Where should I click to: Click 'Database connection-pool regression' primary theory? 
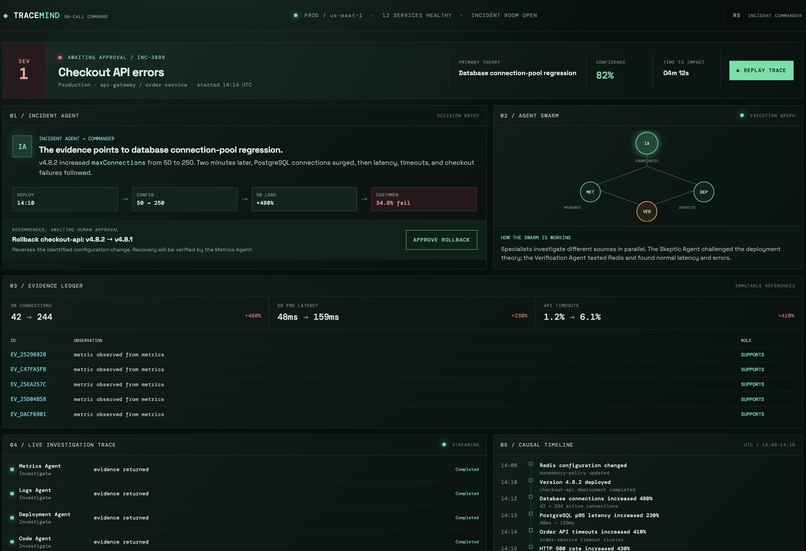click(517, 73)
